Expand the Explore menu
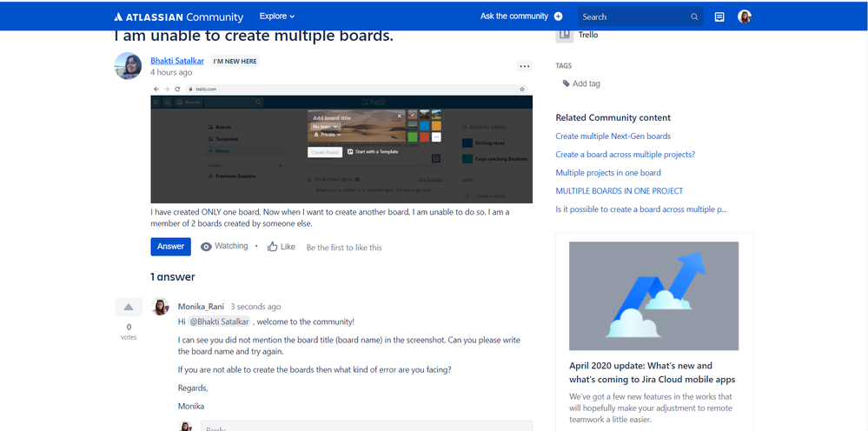This screenshot has height=431, width=868. (x=277, y=16)
